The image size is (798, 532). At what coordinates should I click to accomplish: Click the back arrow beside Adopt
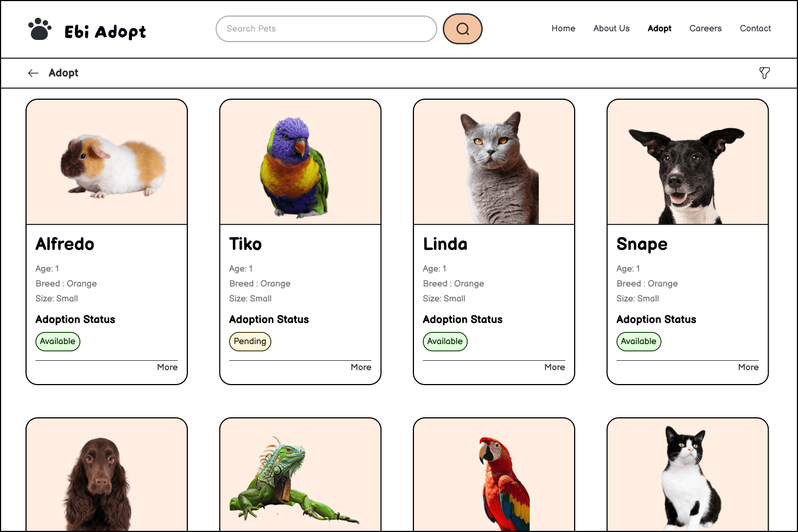tap(33, 73)
